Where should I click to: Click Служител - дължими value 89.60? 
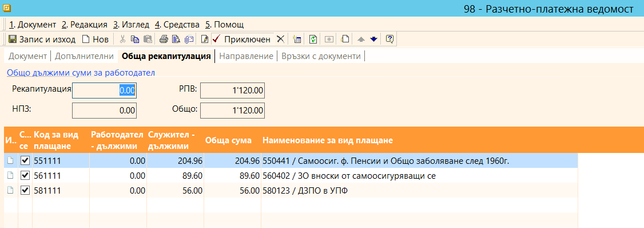coord(176,175)
